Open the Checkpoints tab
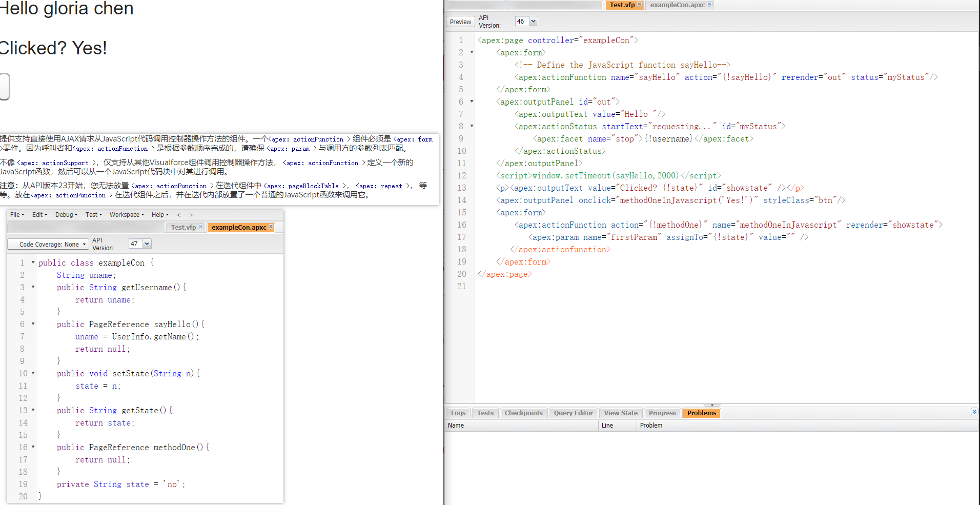Viewport: 980px width, 505px height. [x=523, y=413]
